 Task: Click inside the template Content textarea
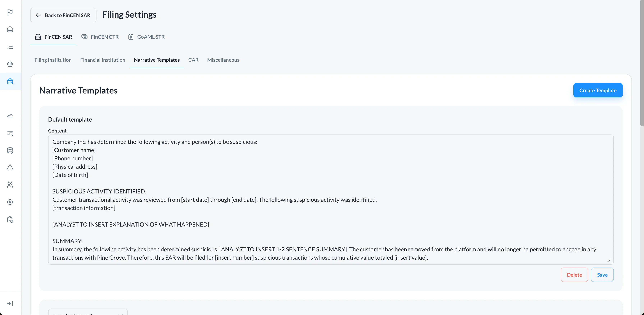click(330, 199)
